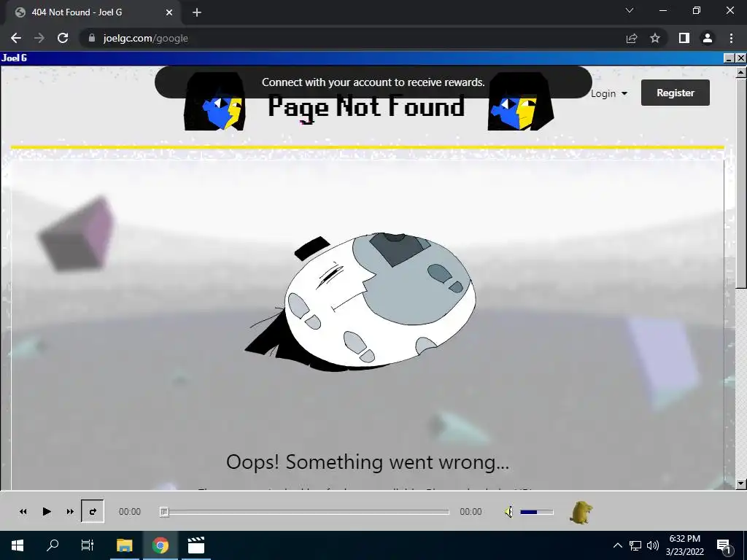The width and height of the screenshot is (747, 560).
Task: Open the clapperboard video app
Action: pos(196,545)
